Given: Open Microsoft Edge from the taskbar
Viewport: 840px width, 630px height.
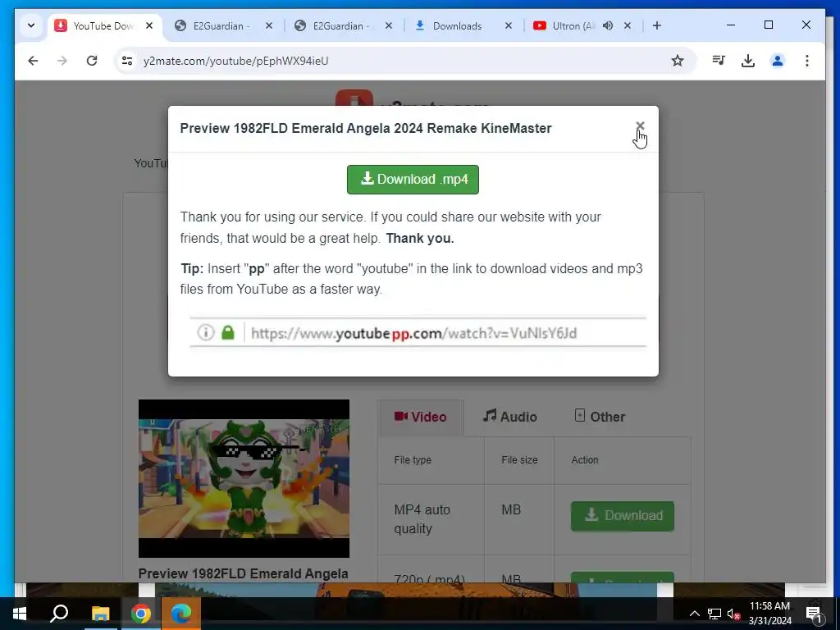Looking at the screenshot, I should coord(181,614).
